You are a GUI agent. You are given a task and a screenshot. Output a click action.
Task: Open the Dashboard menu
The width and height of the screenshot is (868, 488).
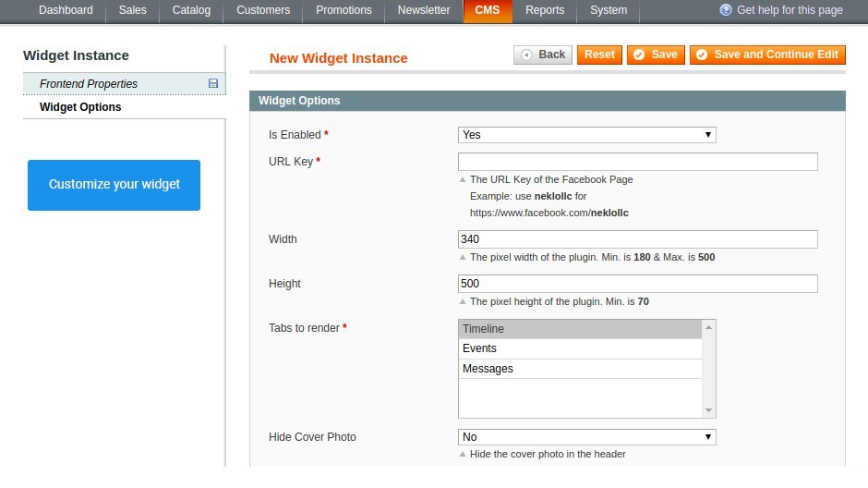point(66,10)
